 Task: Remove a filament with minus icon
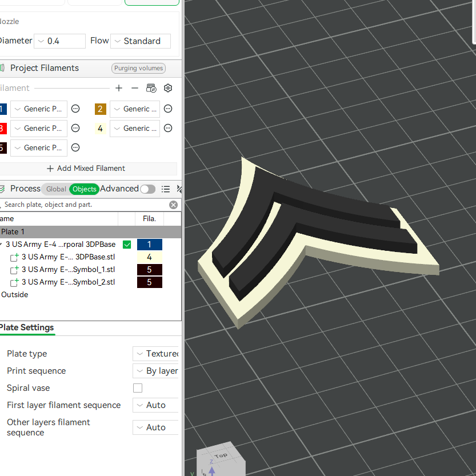pyautogui.click(x=135, y=88)
